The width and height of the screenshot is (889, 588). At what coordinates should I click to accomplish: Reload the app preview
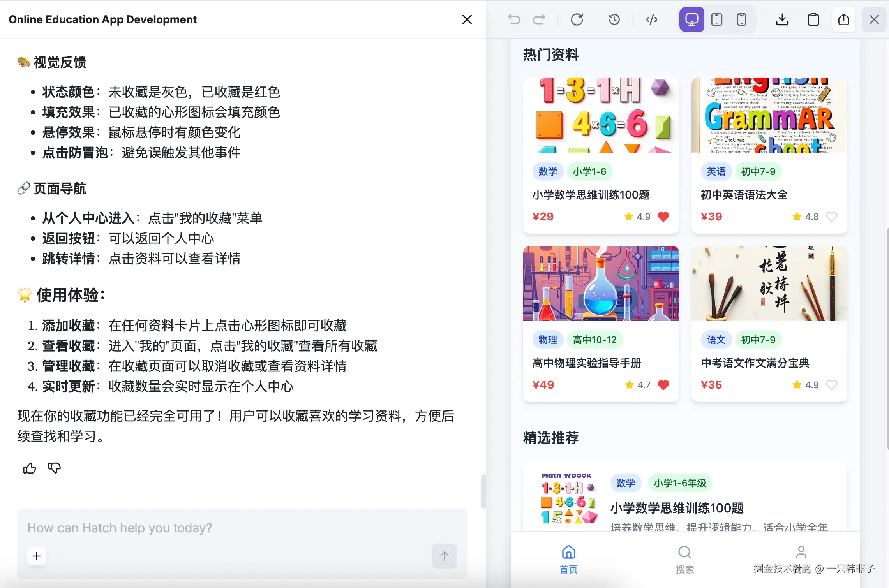tap(577, 19)
